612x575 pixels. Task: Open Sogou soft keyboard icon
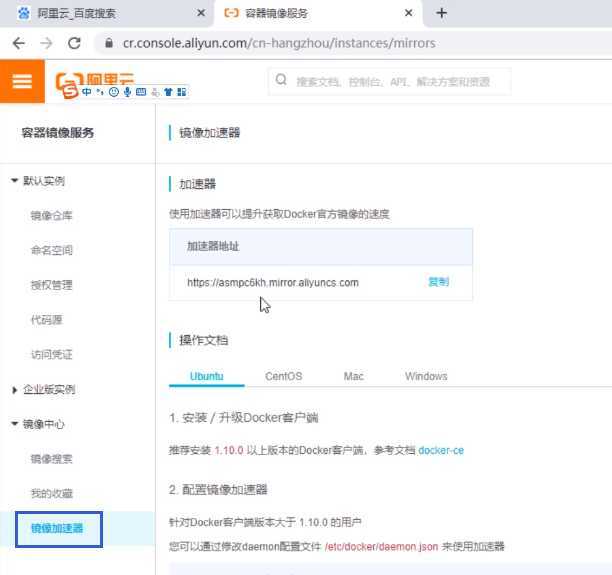coord(141,92)
